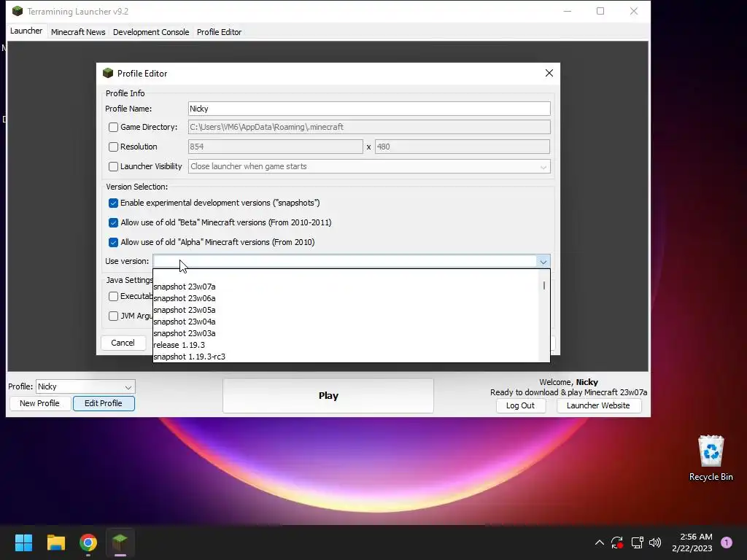Open the Launcher Website button

598,405
